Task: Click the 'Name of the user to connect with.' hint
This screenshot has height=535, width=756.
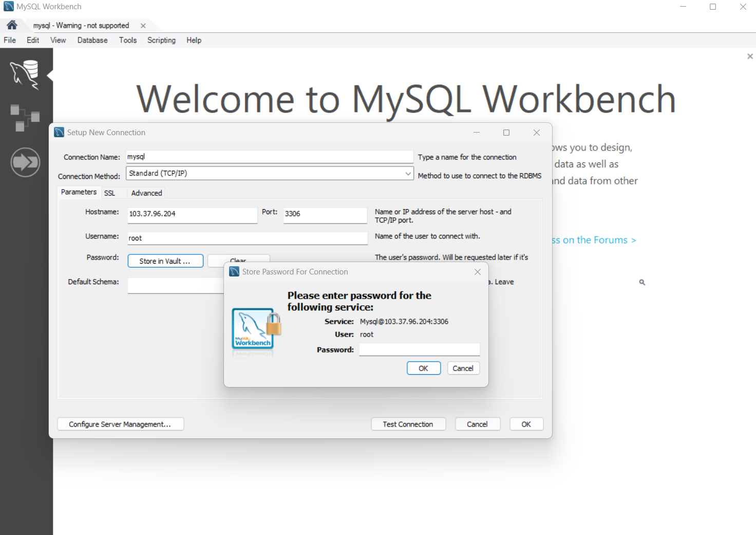Action: click(x=427, y=236)
